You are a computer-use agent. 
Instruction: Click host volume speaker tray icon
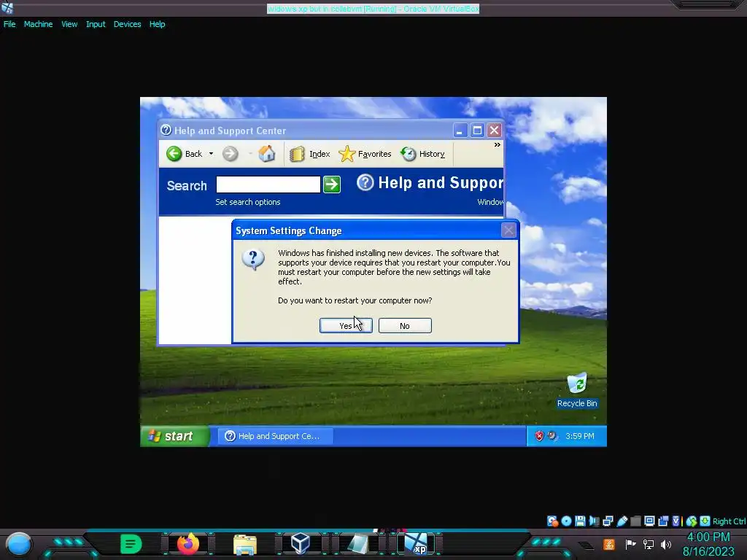pyautogui.click(x=666, y=544)
